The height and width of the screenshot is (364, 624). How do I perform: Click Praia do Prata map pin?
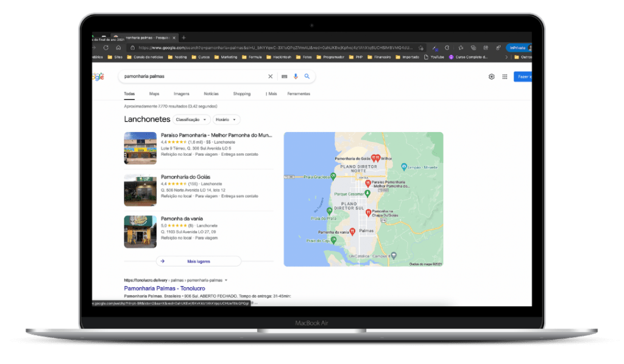point(330,211)
